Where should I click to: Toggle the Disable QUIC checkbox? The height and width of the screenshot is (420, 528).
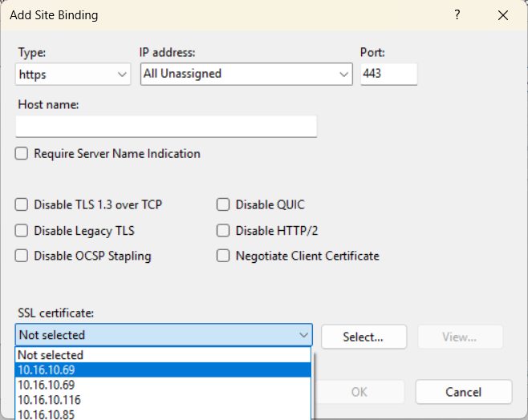click(x=223, y=205)
